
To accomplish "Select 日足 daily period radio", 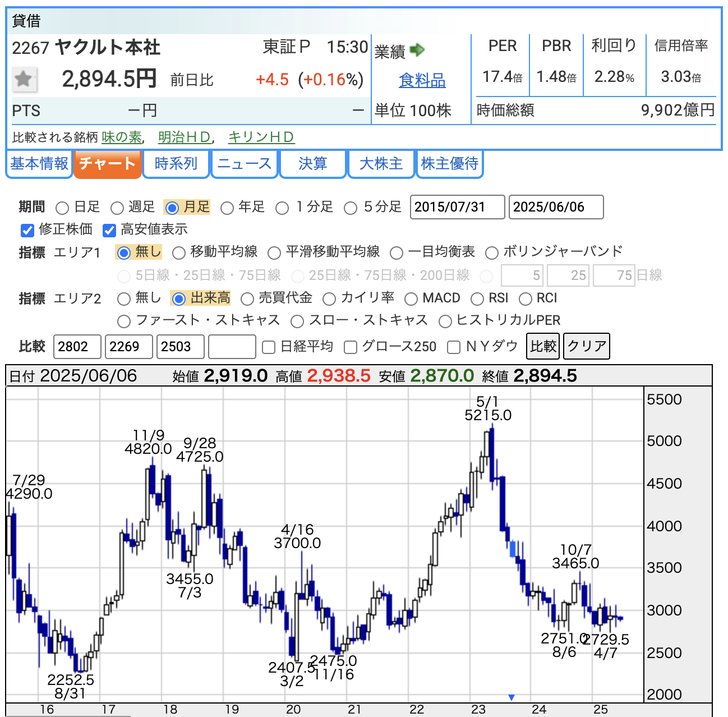I will point(62,208).
